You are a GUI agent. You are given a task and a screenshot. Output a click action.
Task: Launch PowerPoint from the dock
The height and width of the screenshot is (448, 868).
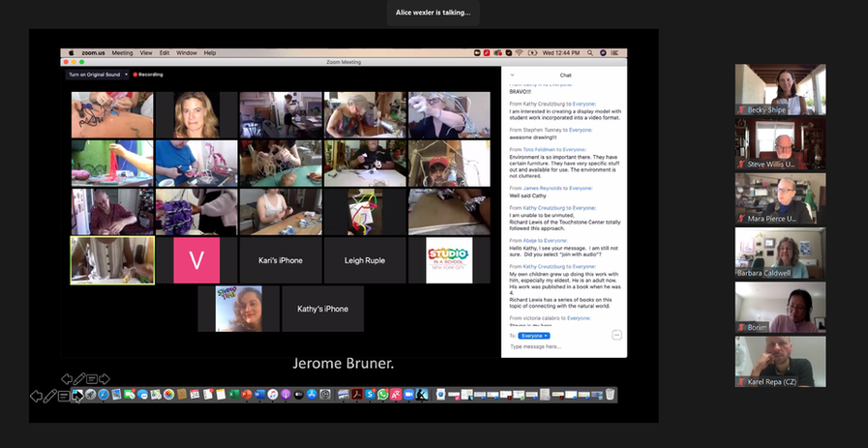tap(247, 394)
